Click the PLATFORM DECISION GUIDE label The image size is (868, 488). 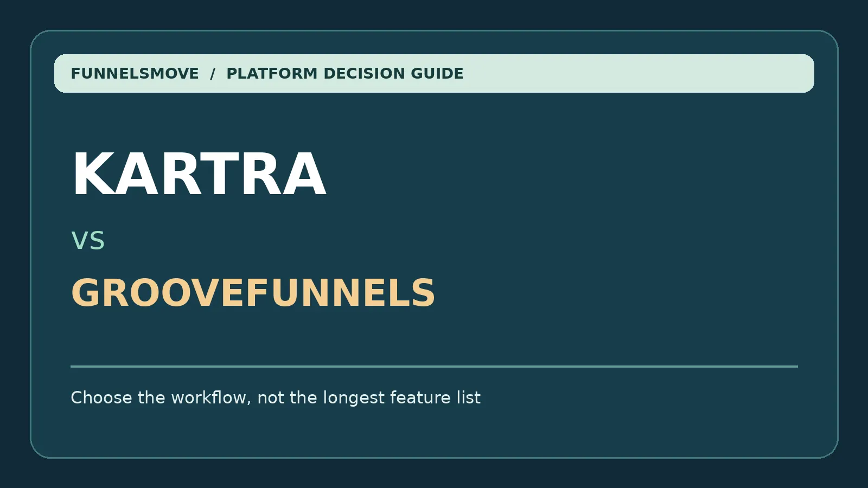point(345,73)
